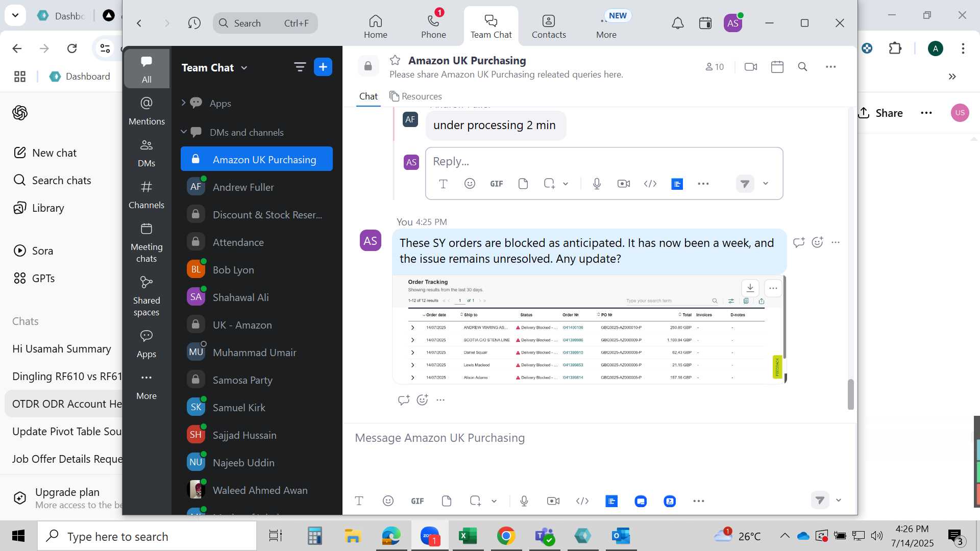
Task: Add emoji reaction to SY orders message
Action: (818, 242)
